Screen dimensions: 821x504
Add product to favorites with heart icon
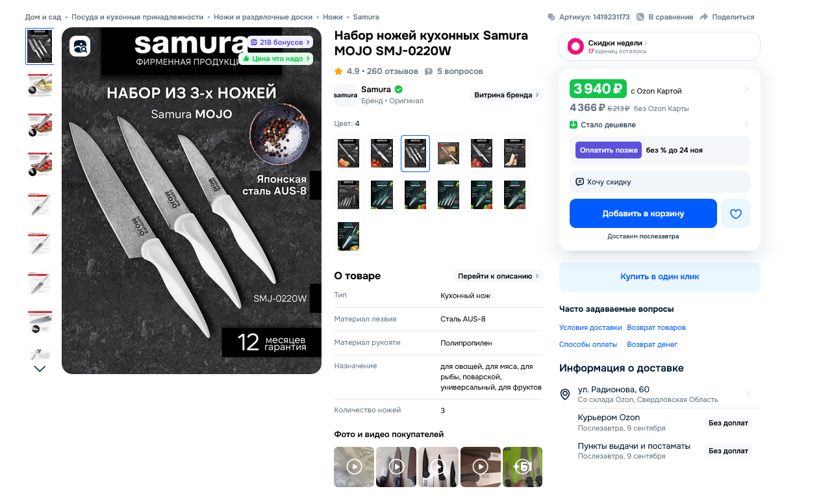(735, 214)
